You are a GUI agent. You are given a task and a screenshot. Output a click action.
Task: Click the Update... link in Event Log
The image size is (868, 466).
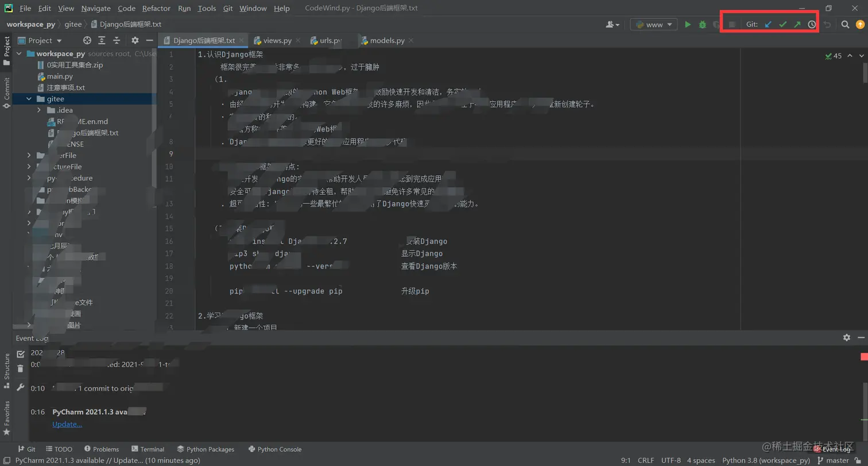67,424
